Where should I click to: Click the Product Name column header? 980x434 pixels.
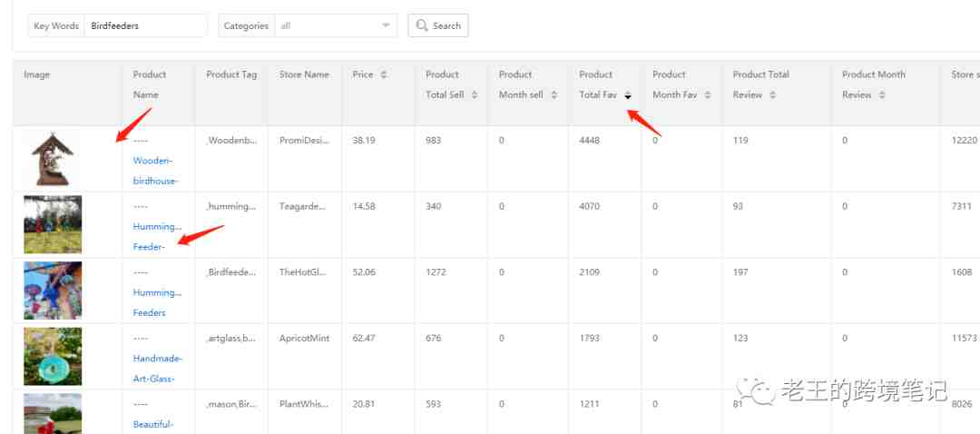coord(150,84)
